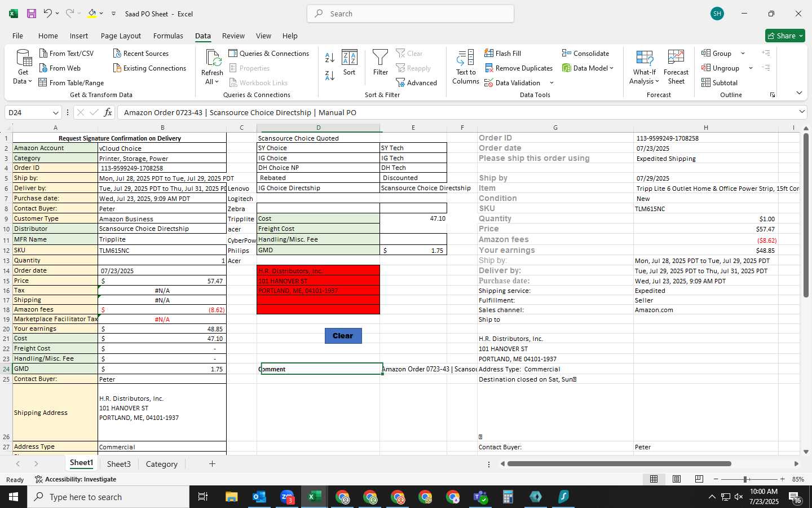Open Data Model dropdown

point(588,68)
